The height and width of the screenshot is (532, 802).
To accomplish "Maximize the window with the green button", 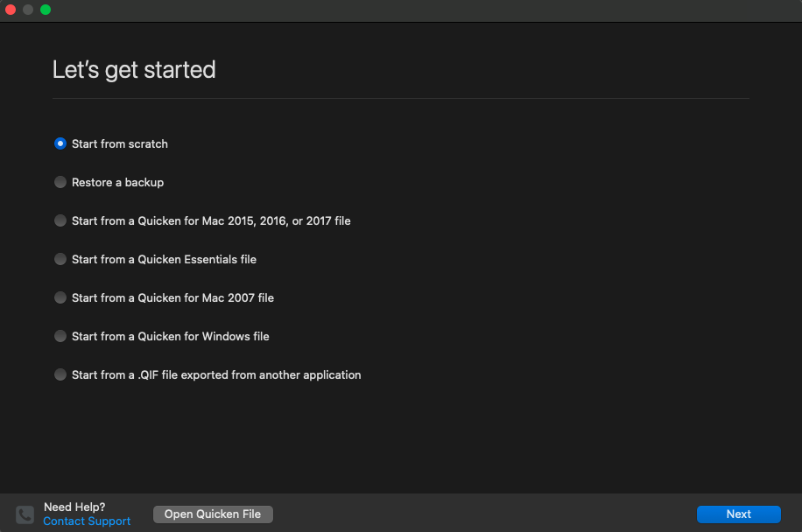I will tap(46, 10).
